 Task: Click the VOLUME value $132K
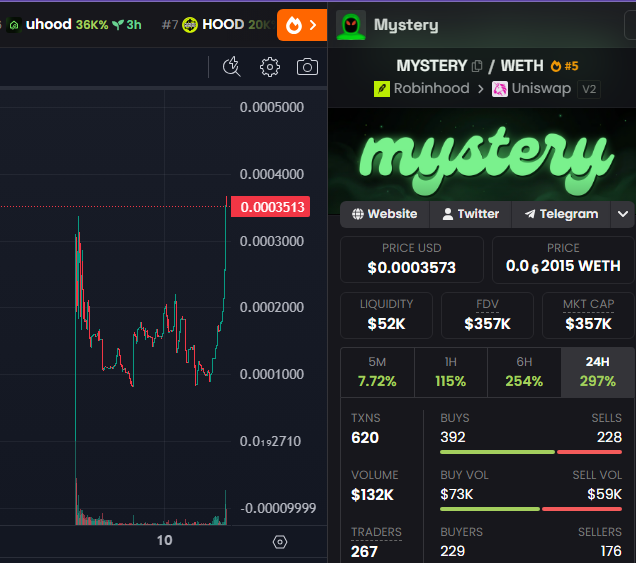(372, 495)
